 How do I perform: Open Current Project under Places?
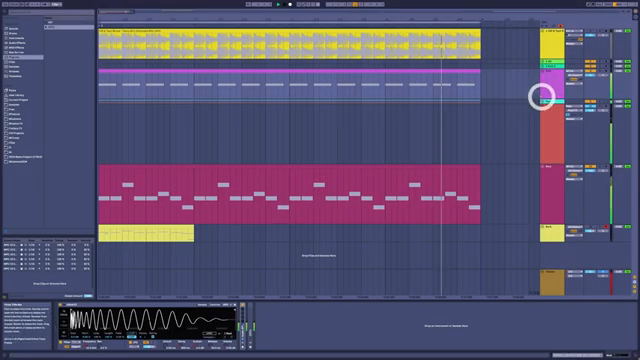click(x=18, y=100)
